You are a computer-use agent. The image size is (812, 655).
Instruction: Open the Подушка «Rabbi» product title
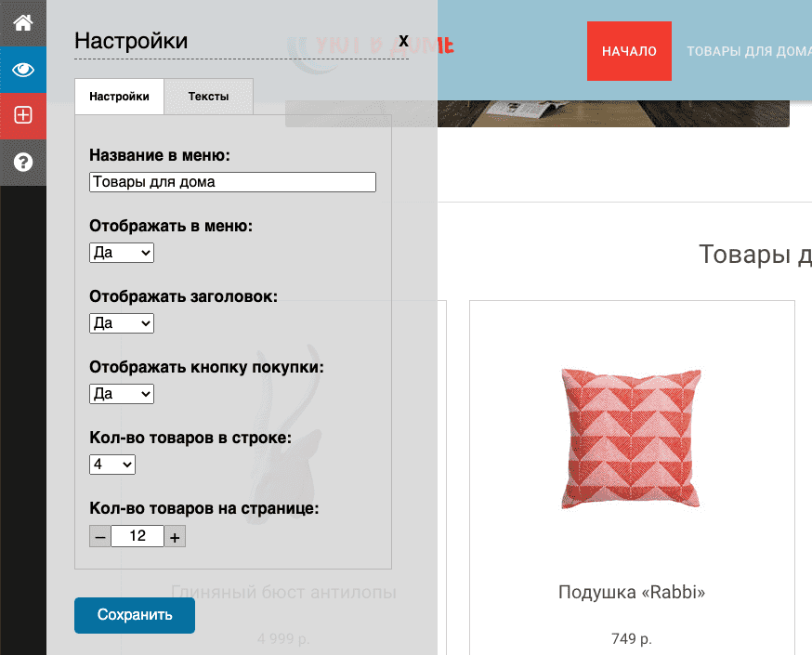(x=632, y=592)
